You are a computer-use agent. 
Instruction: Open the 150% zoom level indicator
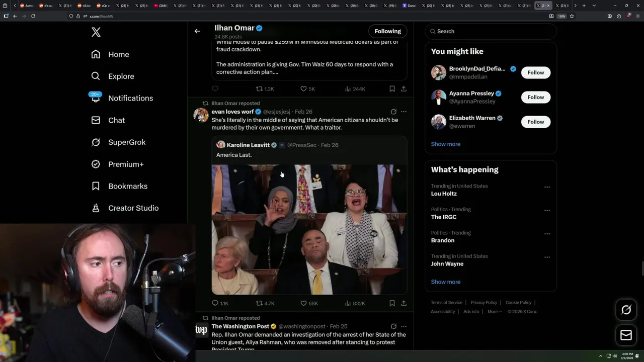(561, 16)
